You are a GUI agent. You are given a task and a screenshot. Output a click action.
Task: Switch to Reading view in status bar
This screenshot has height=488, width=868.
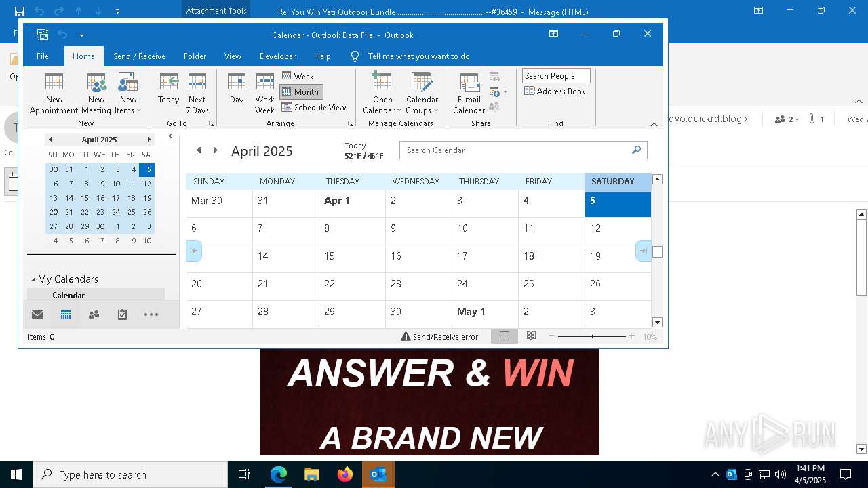532,336
